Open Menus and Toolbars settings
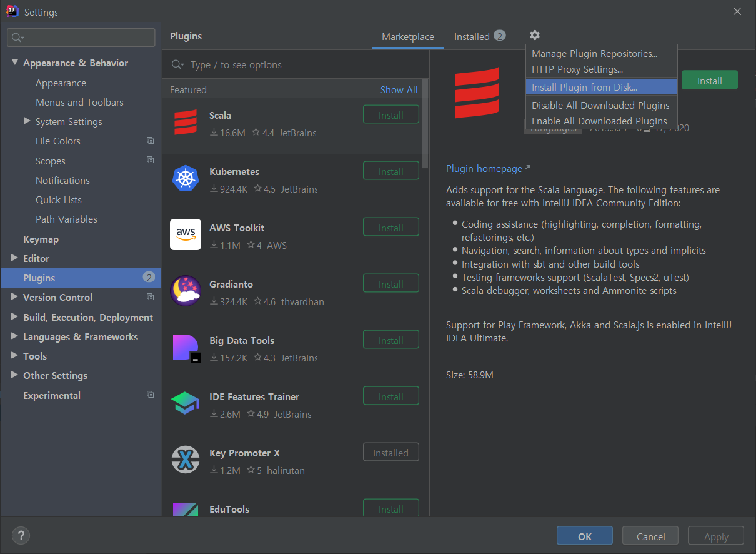756x554 pixels. 79,102
